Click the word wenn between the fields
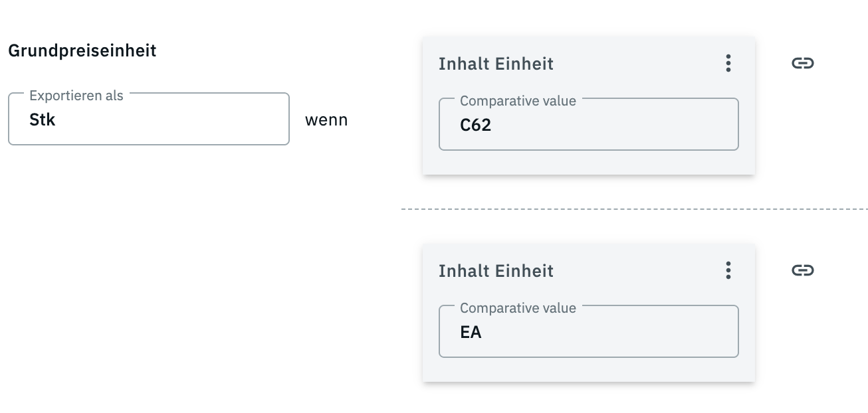This screenshot has width=868, height=413. tap(326, 121)
